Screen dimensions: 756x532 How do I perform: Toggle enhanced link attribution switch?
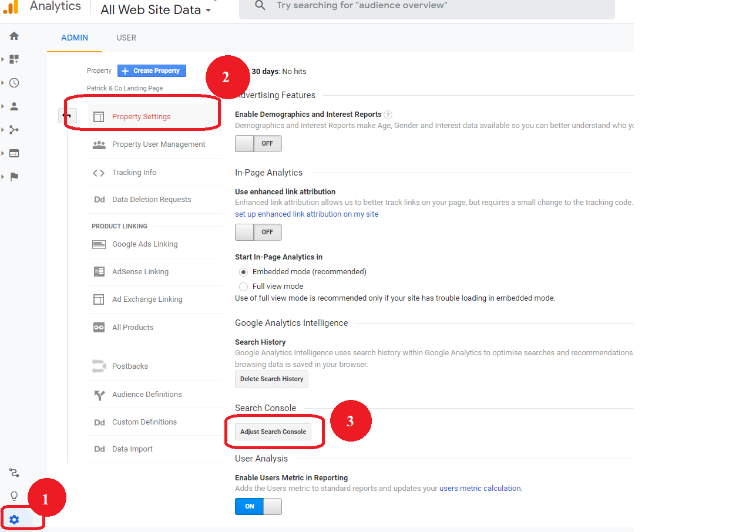(258, 232)
